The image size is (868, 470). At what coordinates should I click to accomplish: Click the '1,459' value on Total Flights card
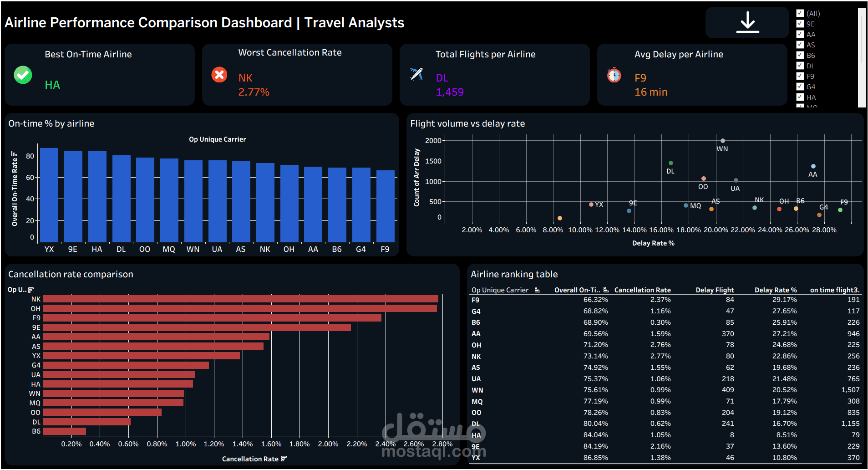click(x=450, y=92)
